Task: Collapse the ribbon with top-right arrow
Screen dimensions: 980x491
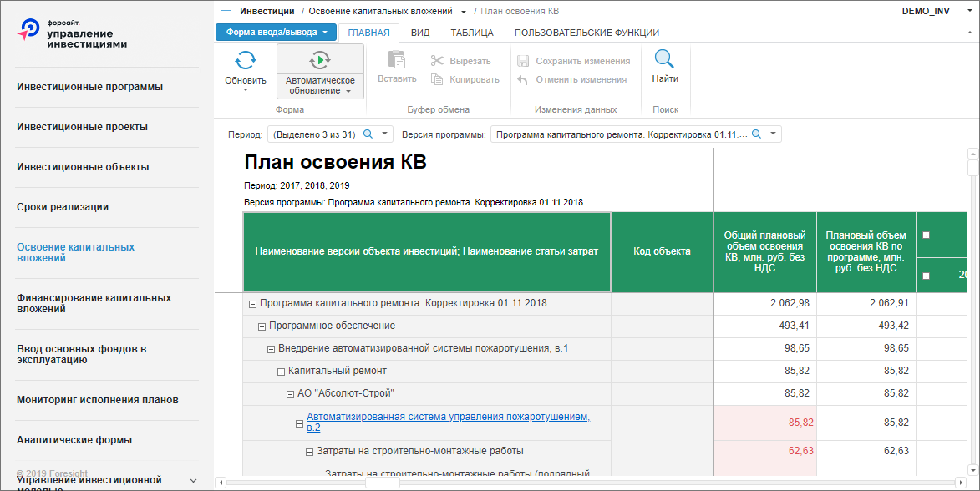Action: pyautogui.click(x=970, y=33)
